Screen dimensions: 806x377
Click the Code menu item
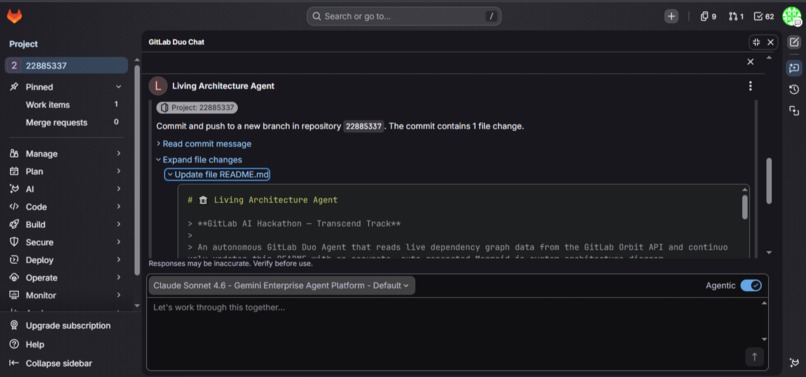(x=66, y=207)
